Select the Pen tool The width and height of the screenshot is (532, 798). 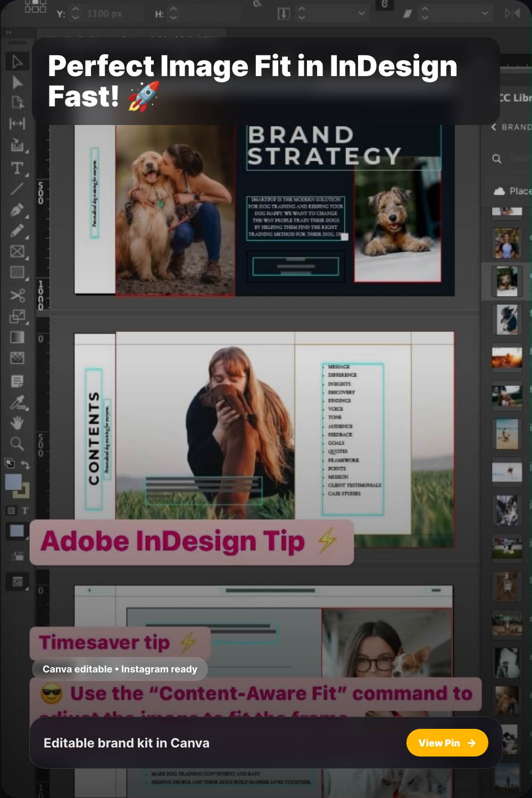click(17, 210)
